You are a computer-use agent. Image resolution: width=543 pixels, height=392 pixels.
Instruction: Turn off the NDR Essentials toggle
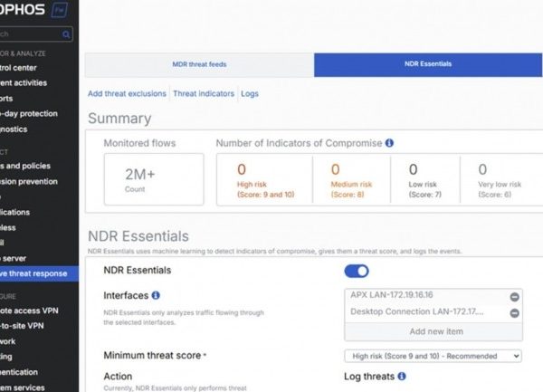[x=357, y=272]
